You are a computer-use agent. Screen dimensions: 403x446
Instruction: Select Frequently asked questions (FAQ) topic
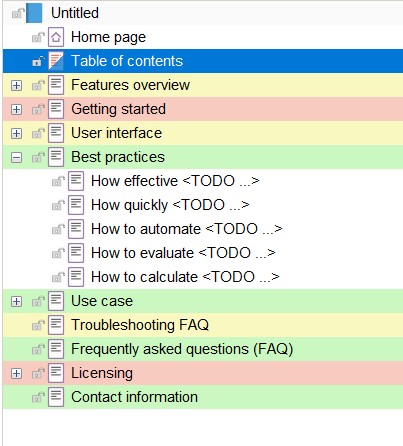pos(182,349)
